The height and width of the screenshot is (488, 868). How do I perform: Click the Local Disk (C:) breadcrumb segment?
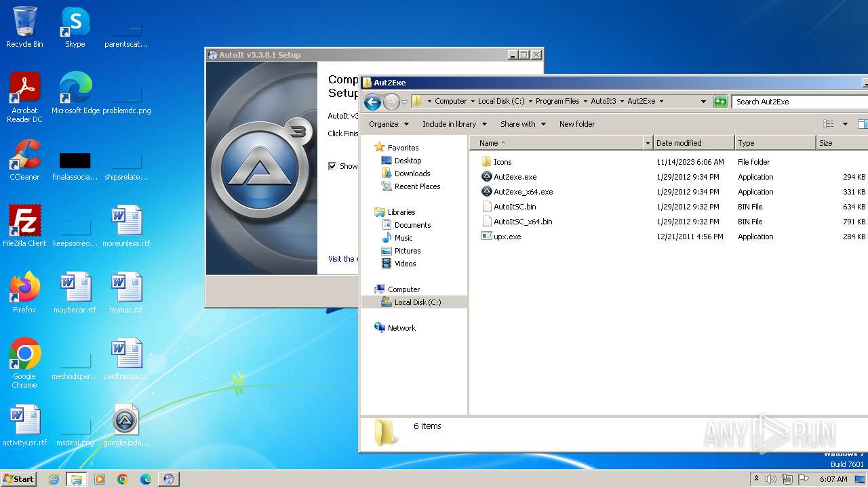(501, 102)
